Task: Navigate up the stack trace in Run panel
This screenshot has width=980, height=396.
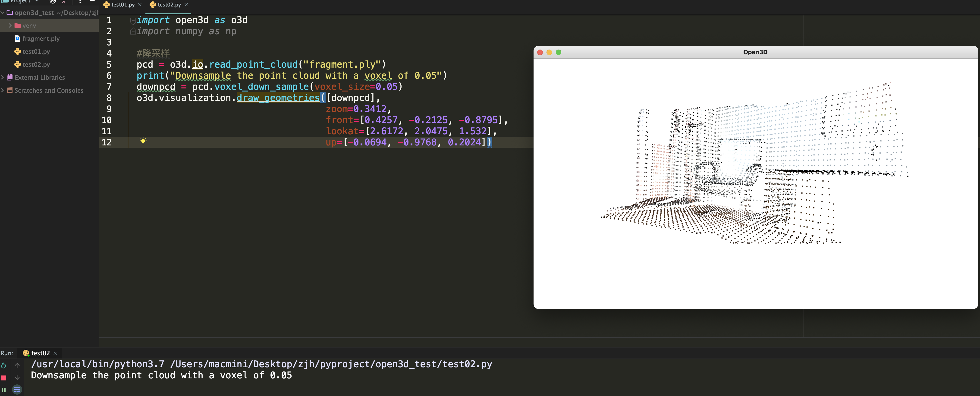Action: click(17, 365)
